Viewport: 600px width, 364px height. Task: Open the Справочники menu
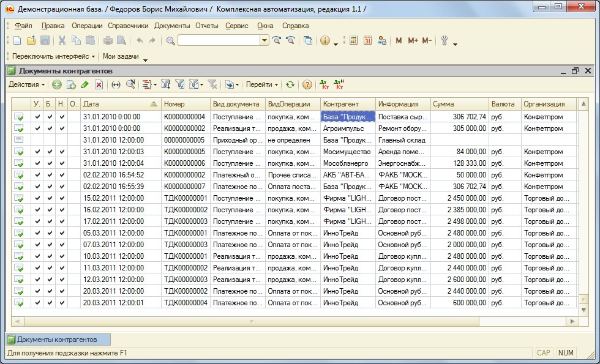click(x=128, y=26)
